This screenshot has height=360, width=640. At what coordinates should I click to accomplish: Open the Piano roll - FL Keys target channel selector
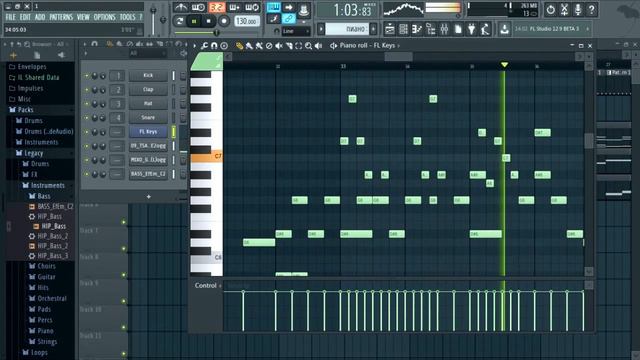(367, 45)
